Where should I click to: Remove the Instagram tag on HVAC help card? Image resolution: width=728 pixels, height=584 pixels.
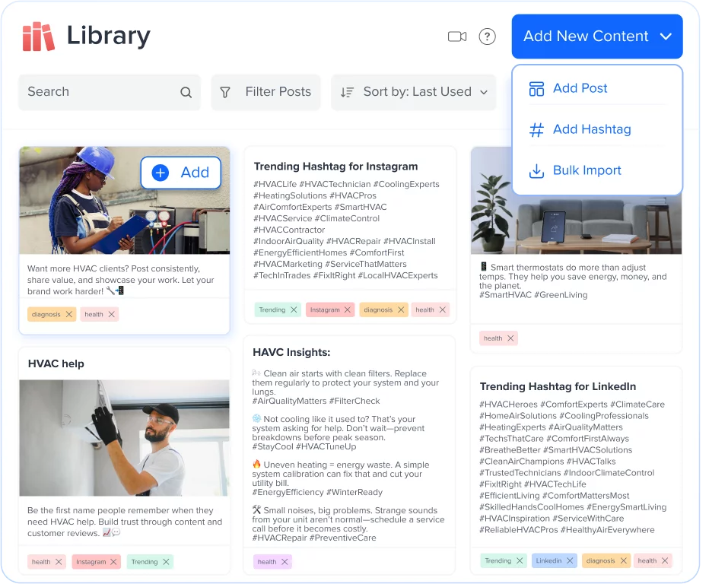[113, 562]
